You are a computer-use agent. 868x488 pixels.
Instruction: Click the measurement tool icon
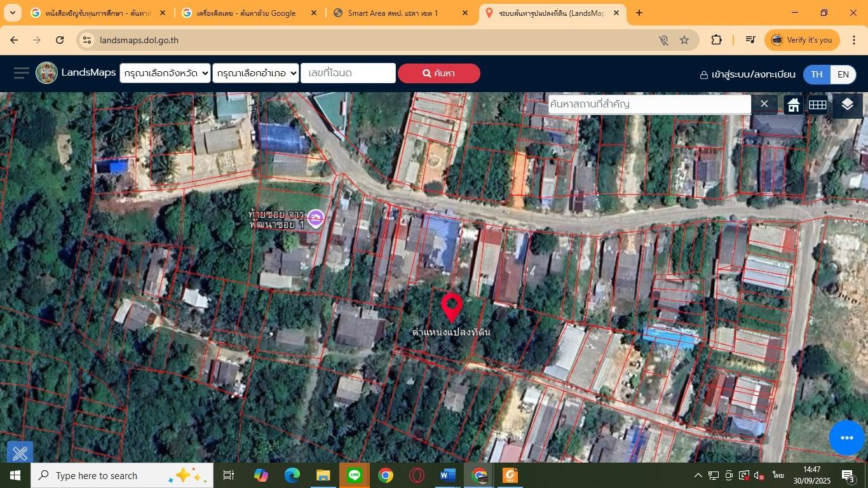tap(20, 453)
